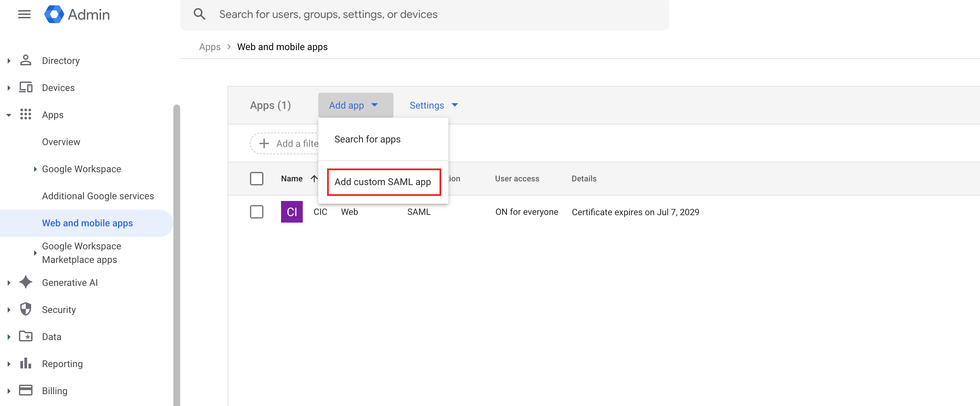Click the Devices icon in sidebar
The image size is (980, 406).
coord(25,87)
